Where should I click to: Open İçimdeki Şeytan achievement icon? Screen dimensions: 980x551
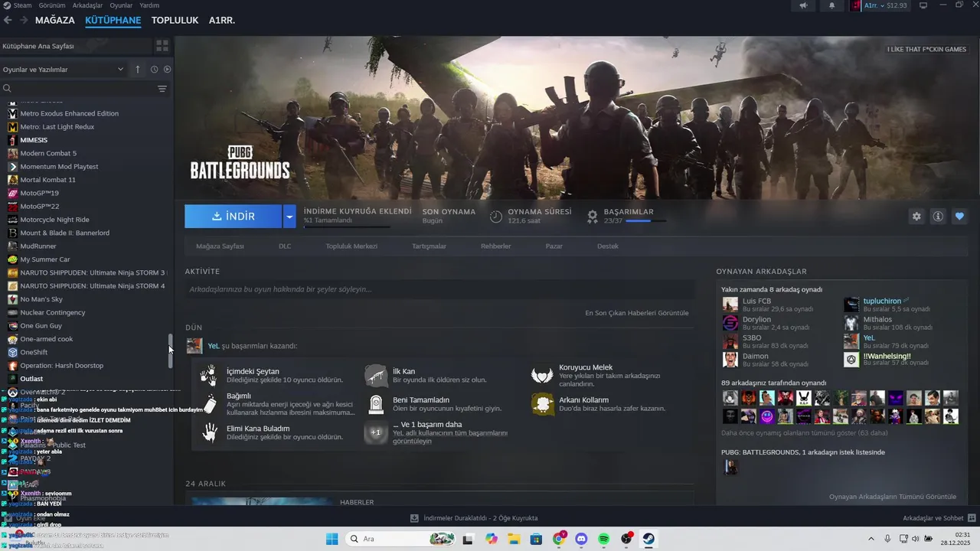coord(209,375)
